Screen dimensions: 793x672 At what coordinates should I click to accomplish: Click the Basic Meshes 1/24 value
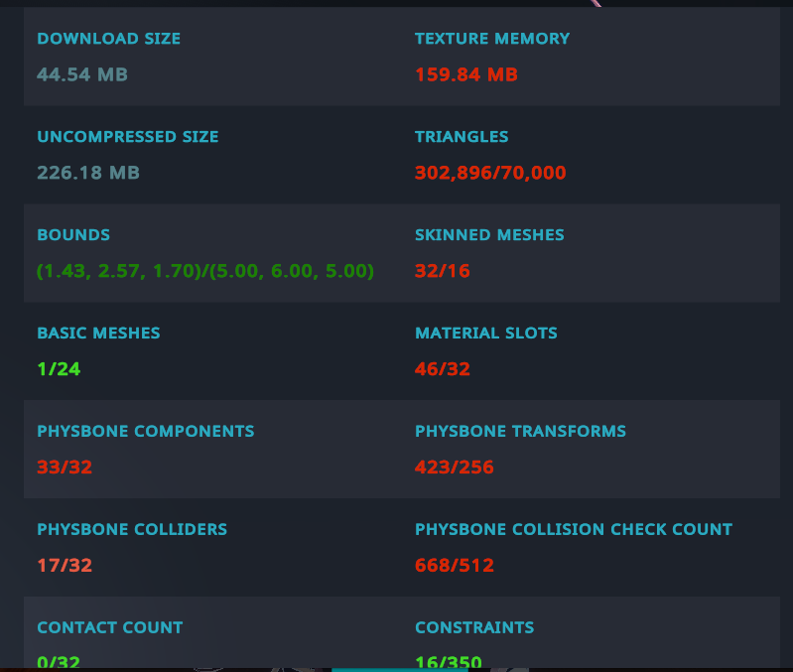(x=59, y=369)
